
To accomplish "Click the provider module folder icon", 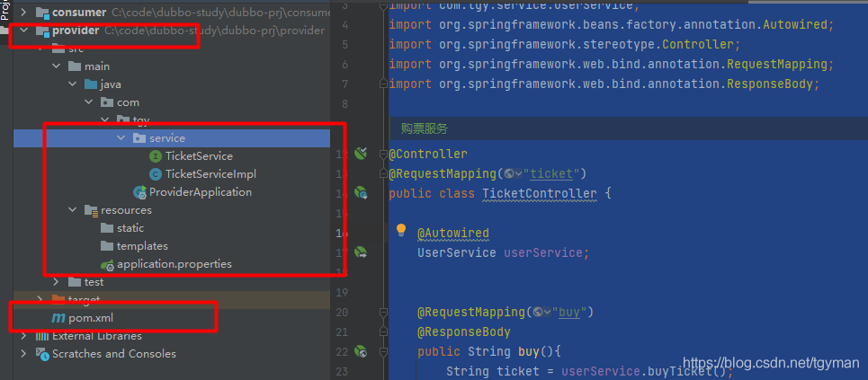I will (42, 31).
